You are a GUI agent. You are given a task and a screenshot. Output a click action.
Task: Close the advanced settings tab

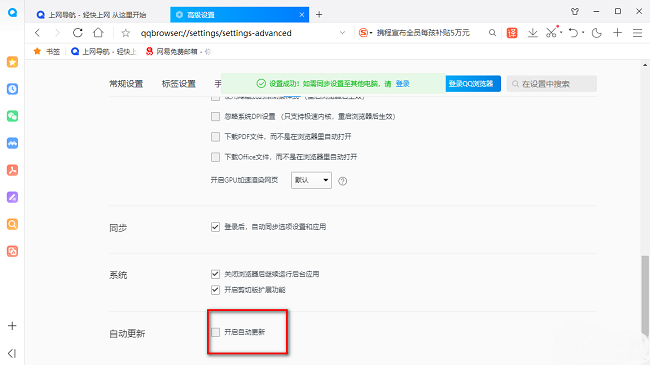coord(302,15)
